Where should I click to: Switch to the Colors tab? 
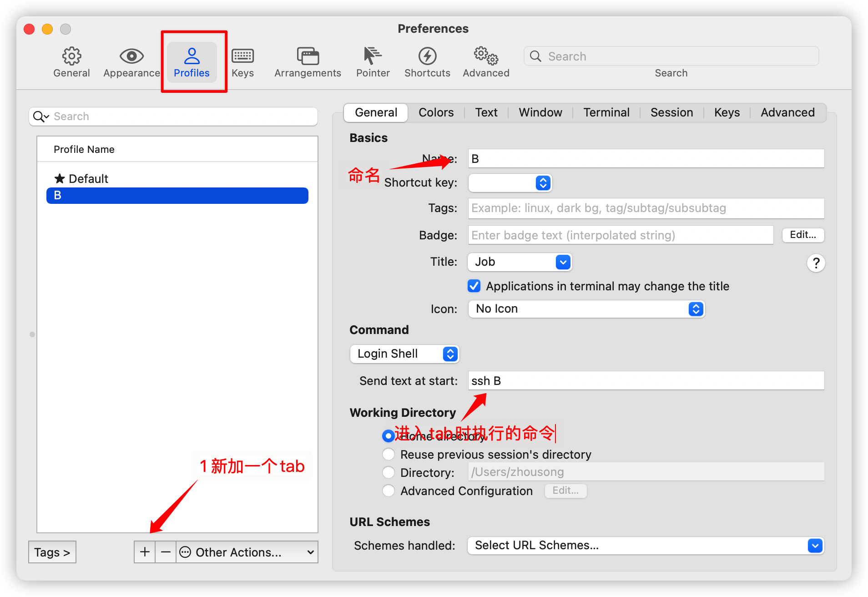tap(436, 113)
